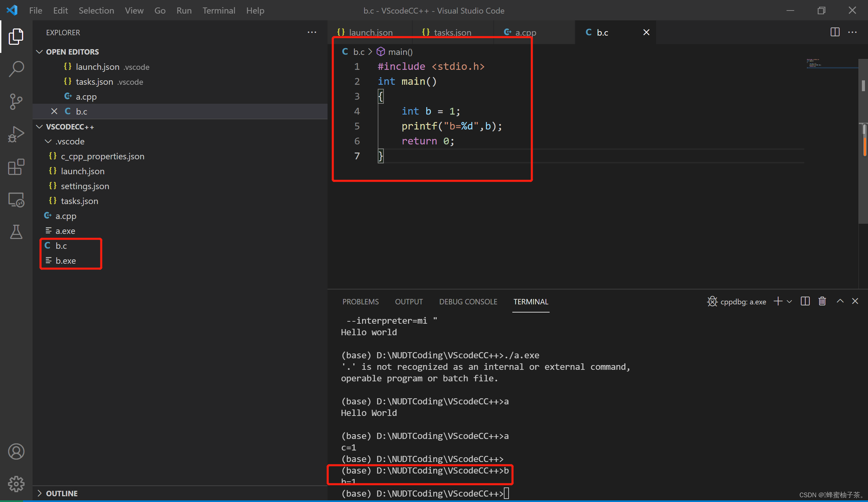Open the Extensions view
The height and width of the screenshot is (502, 868).
16,167
